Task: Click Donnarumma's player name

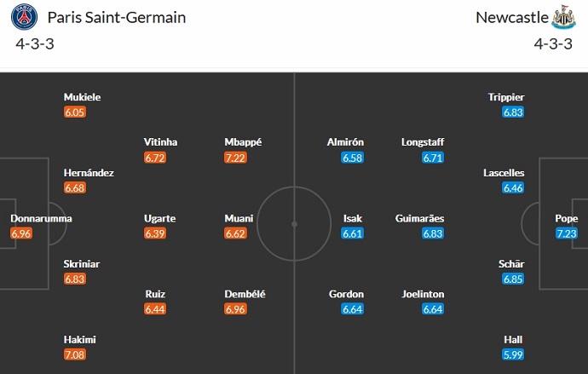Action: pos(41,218)
